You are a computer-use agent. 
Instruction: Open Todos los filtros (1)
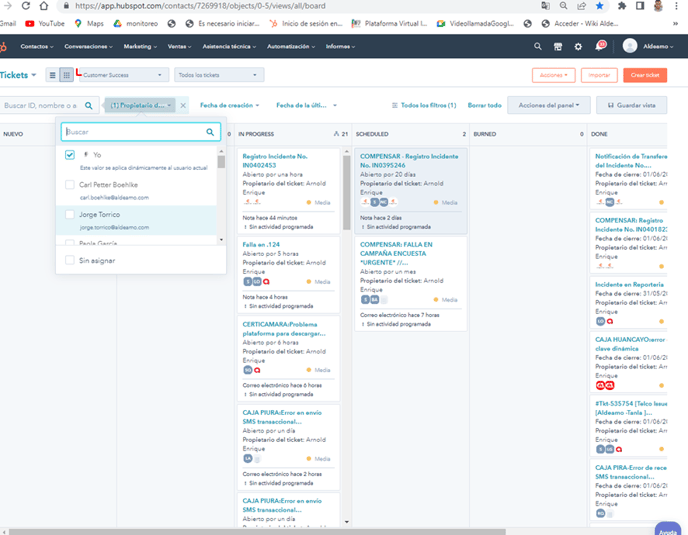click(424, 105)
